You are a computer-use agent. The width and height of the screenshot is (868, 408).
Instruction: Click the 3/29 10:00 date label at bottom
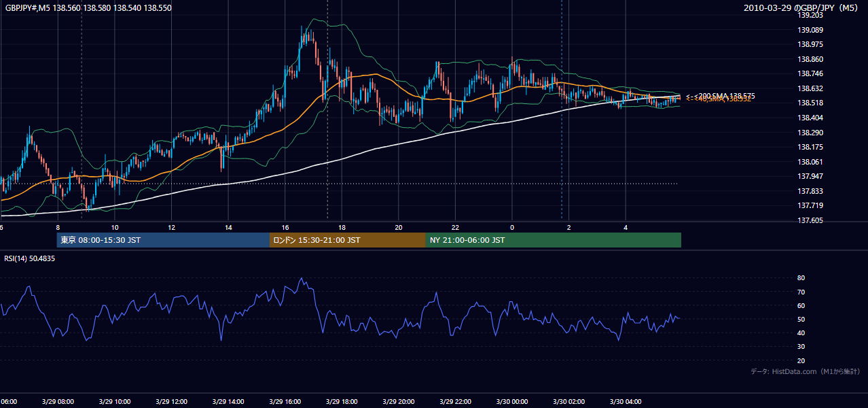114,402
